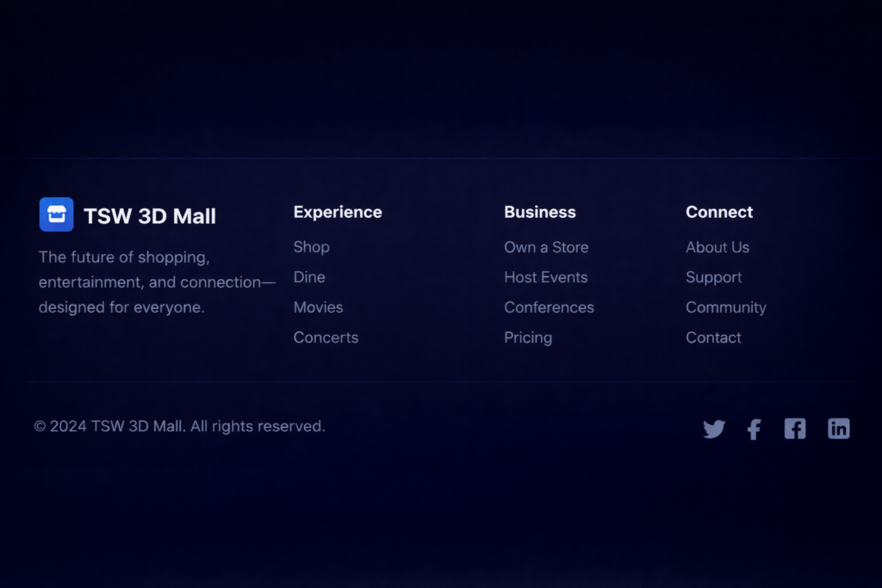The height and width of the screenshot is (588, 882).
Task: Click the plain Facebook 'f' icon
Action: pyautogui.click(x=754, y=429)
